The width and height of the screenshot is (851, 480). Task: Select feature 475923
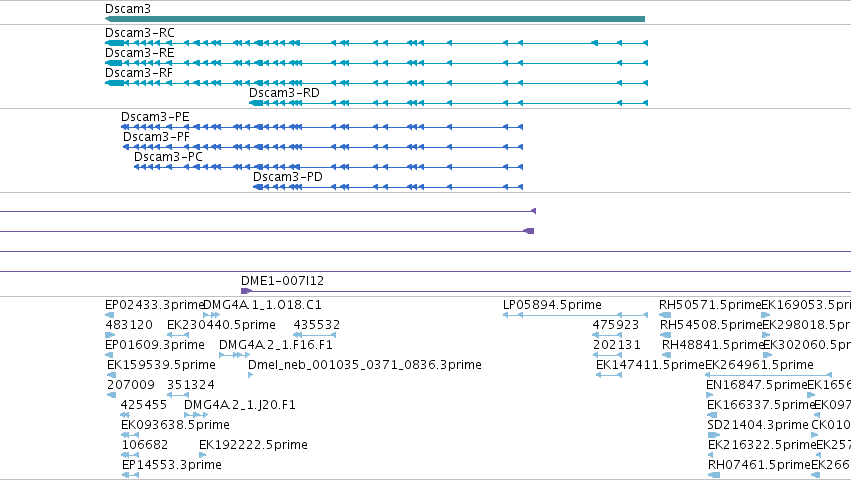point(616,325)
